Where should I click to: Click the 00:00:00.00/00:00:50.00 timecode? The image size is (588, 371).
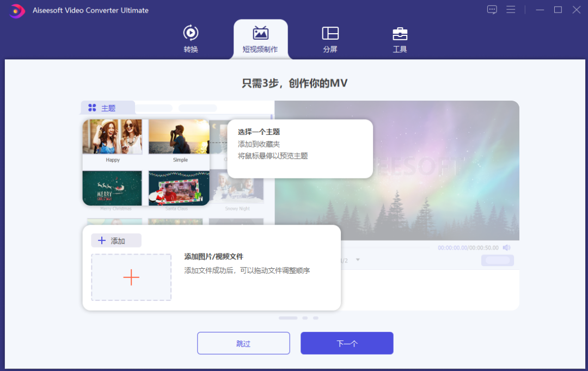click(468, 248)
